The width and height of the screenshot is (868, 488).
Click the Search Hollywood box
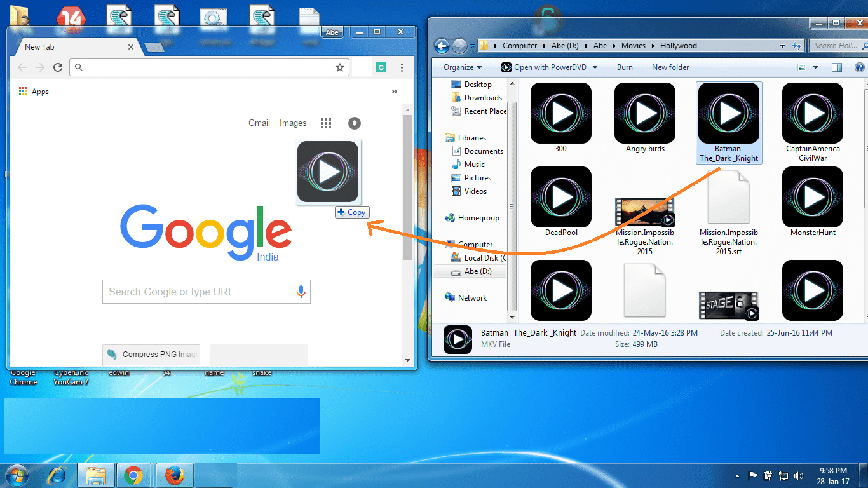click(x=839, y=46)
